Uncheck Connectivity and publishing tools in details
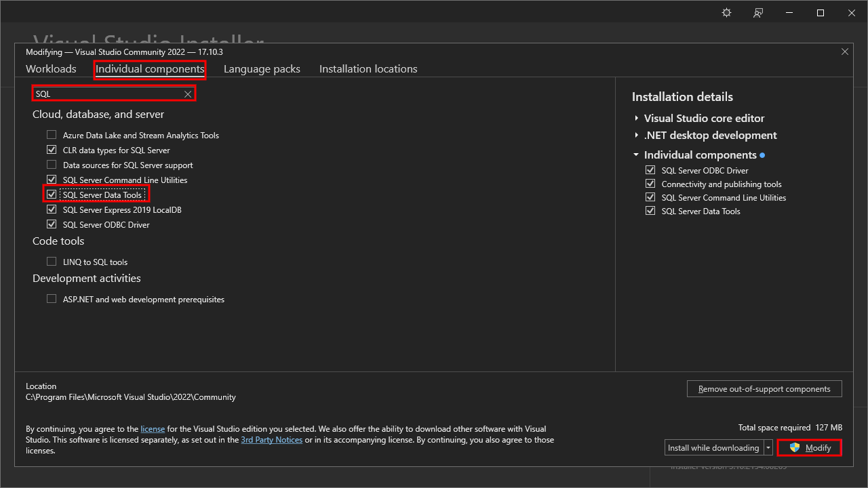Viewport: 868px width, 488px height. pyautogui.click(x=650, y=184)
